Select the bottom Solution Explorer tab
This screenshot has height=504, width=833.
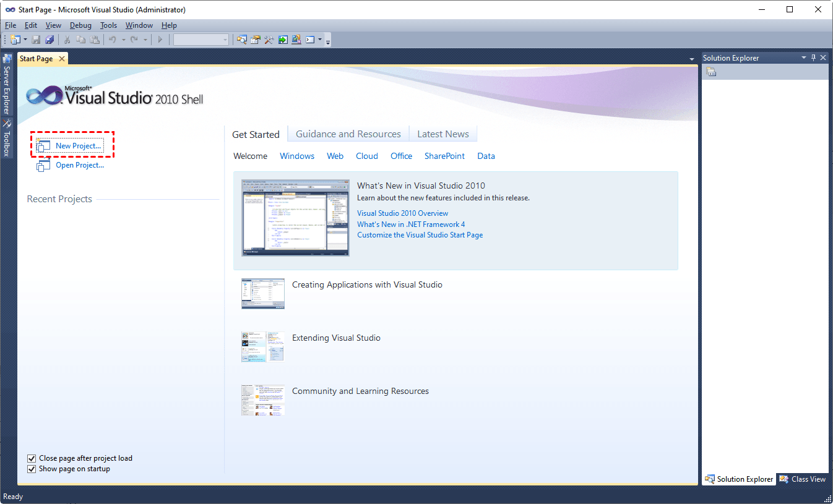pyautogui.click(x=740, y=479)
